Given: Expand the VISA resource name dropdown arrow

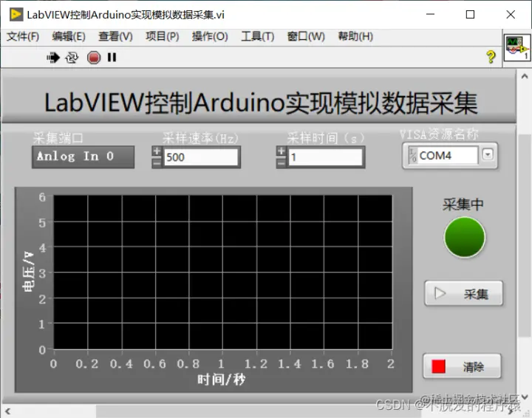Looking at the screenshot, I should tap(488, 155).
